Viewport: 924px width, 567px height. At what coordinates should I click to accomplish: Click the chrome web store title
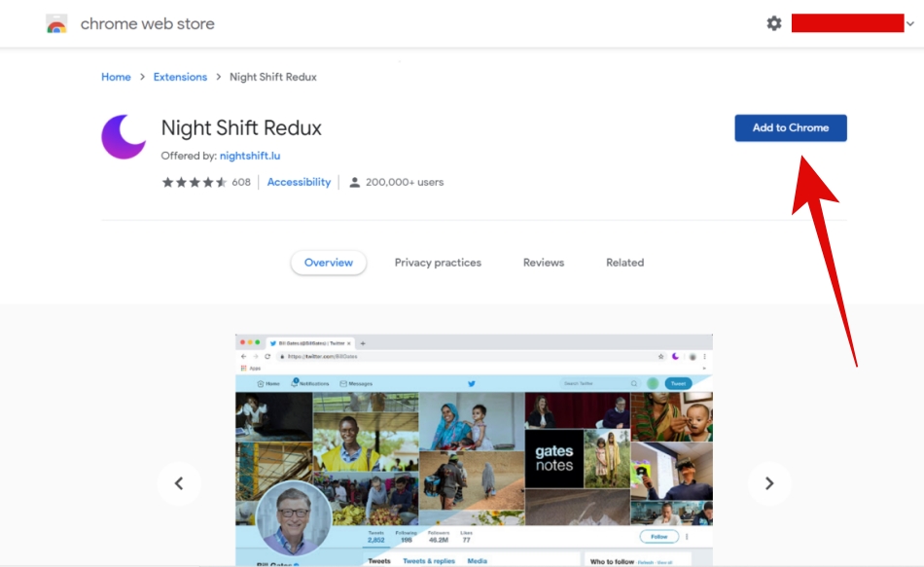[x=147, y=23]
